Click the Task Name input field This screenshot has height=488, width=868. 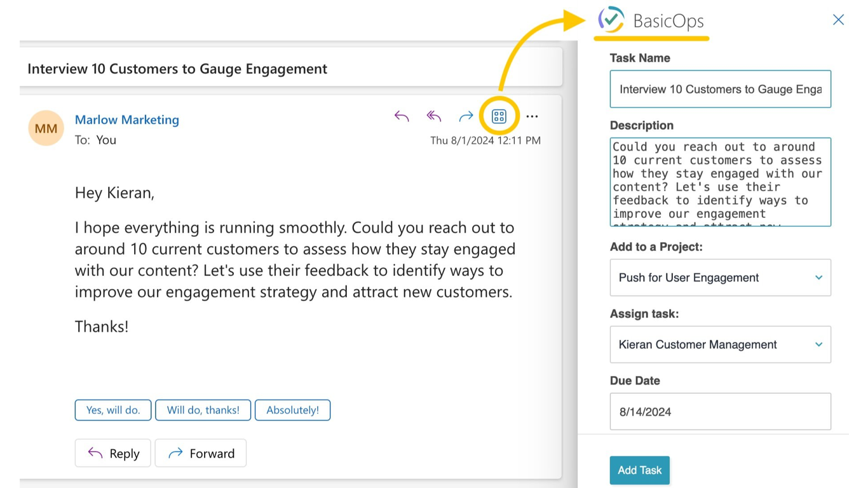pyautogui.click(x=720, y=89)
